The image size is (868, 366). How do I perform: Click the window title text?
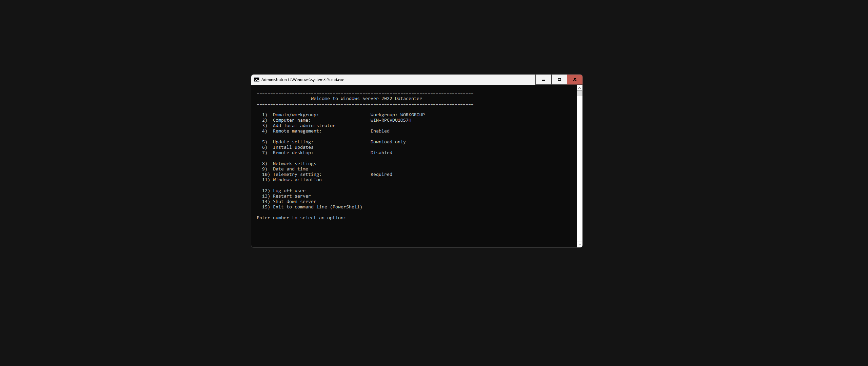(x=302, y=80)
